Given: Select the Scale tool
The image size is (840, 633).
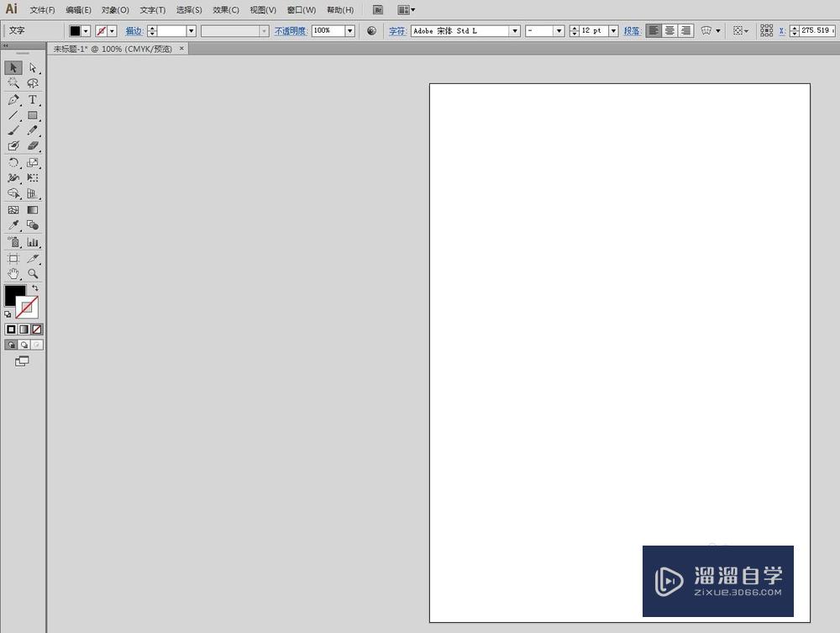Looking at the screenshot, I should (33, 162).
